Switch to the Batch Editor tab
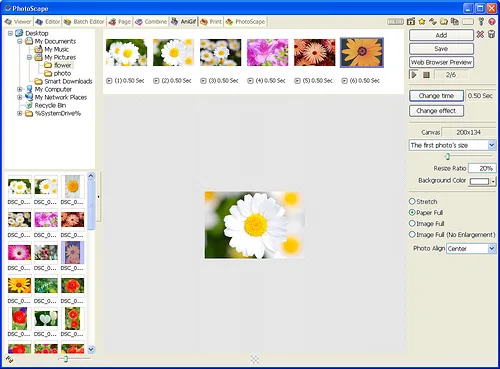This screenshot has height=369, width=500. pyautogui.click(x=84, y=22)
